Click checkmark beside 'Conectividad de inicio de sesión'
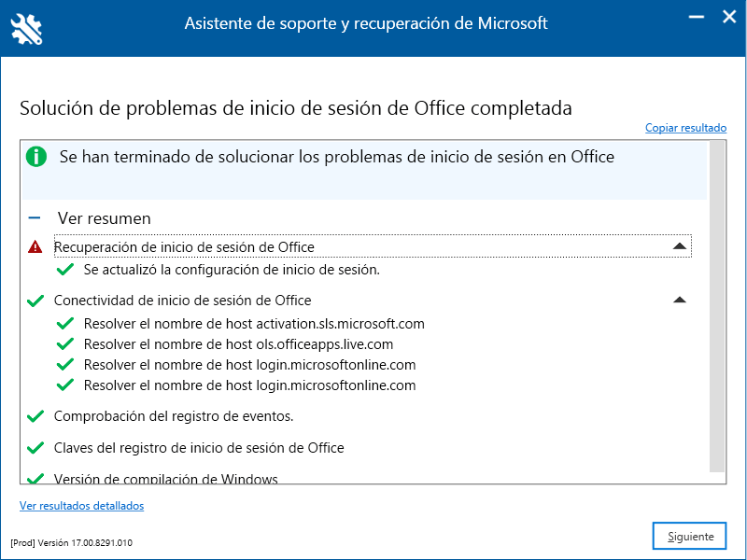747x560 pixels. [x=35, y=301]
